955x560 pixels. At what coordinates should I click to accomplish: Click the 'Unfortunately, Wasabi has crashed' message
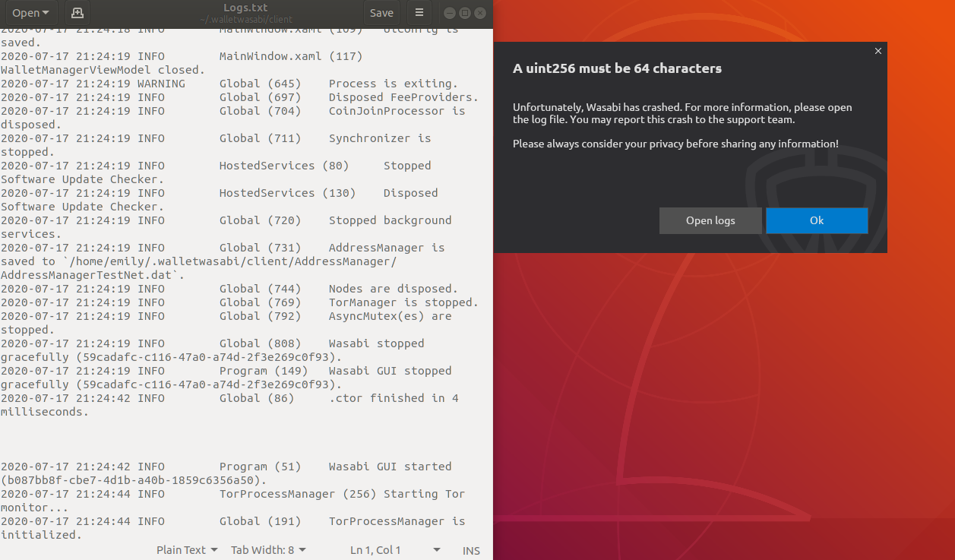tap(682, 113)
